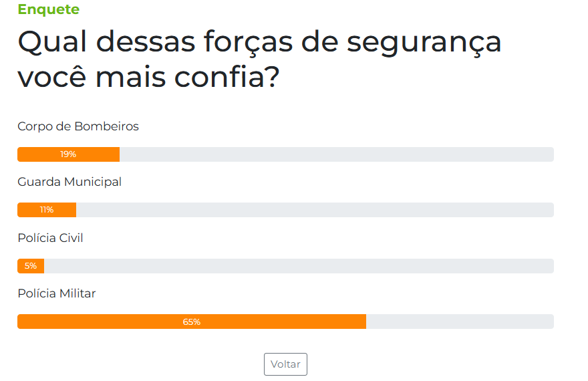Image resolution: width=588 pixels, height=381 pixels.
Task: Click the 19% orange progress bar
Action: tap(69, 154)
